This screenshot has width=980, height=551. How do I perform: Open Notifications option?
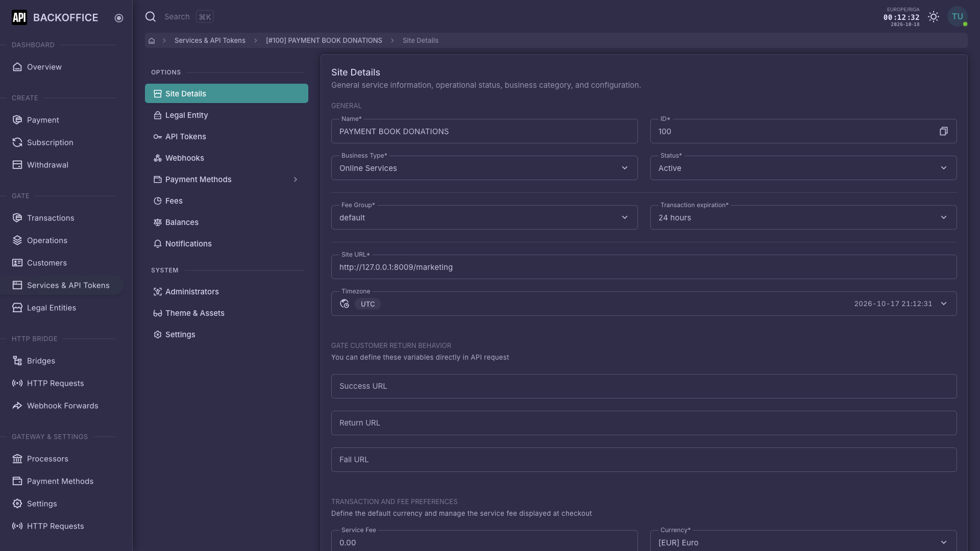click(x=227, y=244)
